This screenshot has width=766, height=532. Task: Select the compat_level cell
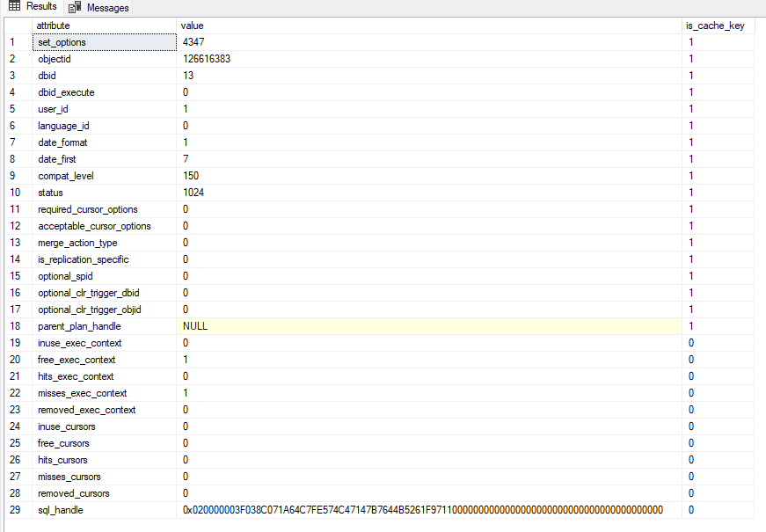tap(105, 176)
